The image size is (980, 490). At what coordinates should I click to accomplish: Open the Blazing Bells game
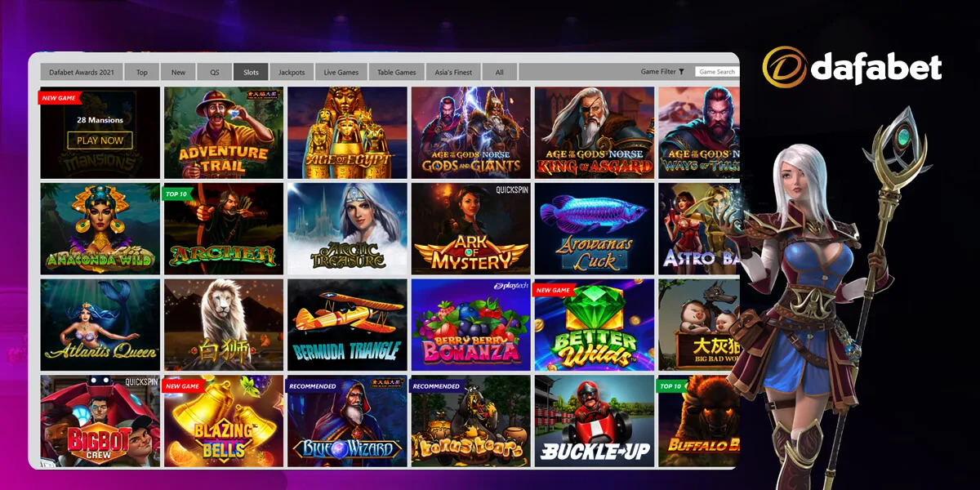[224, 421]
